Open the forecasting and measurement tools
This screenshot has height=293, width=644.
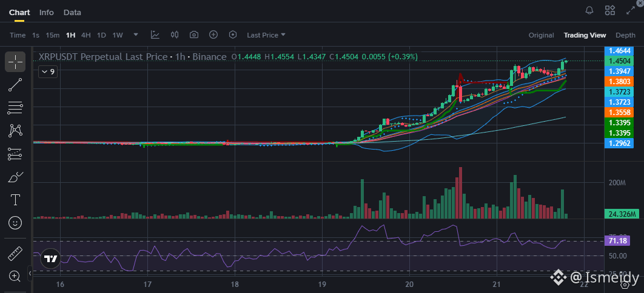click(15, 154)
